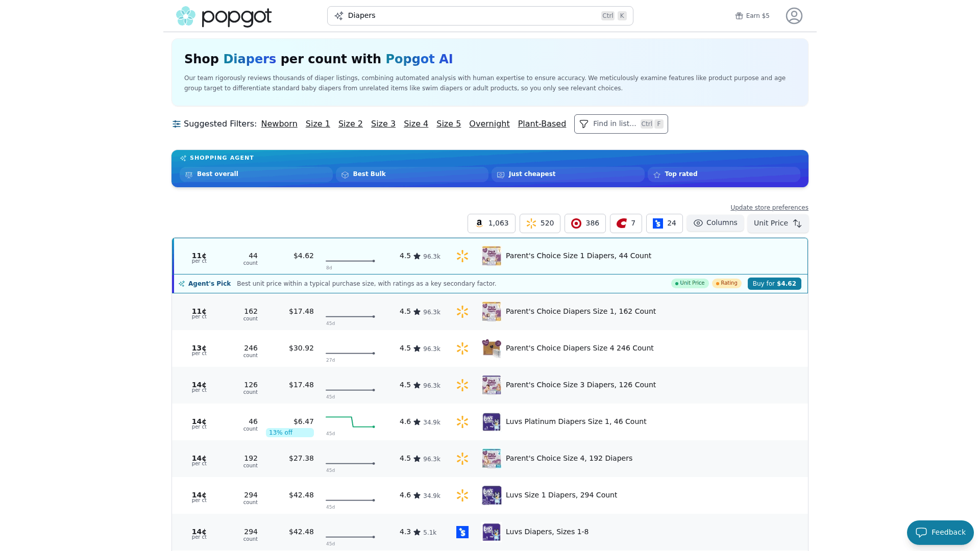
Task: Click Sam's Club icon on Luvs Sizes 1-8 row
Action: click(462, 532)
